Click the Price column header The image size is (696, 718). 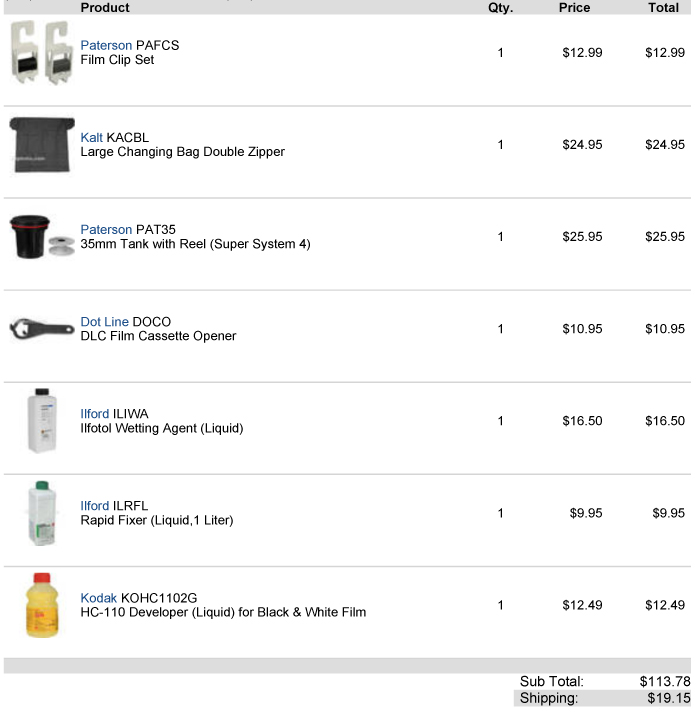pos(574,7)
